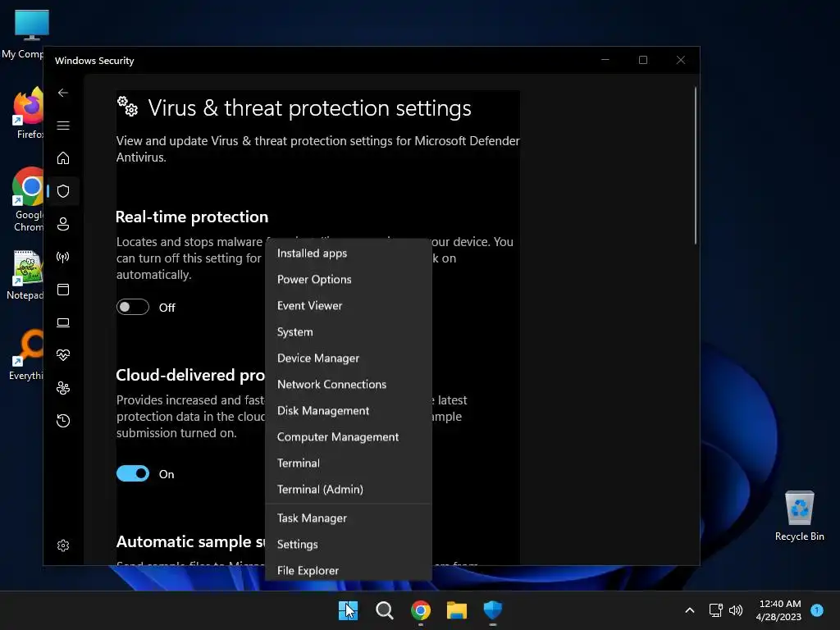Open Account protection person icon

pyautogui.click(x=63, y=224)
